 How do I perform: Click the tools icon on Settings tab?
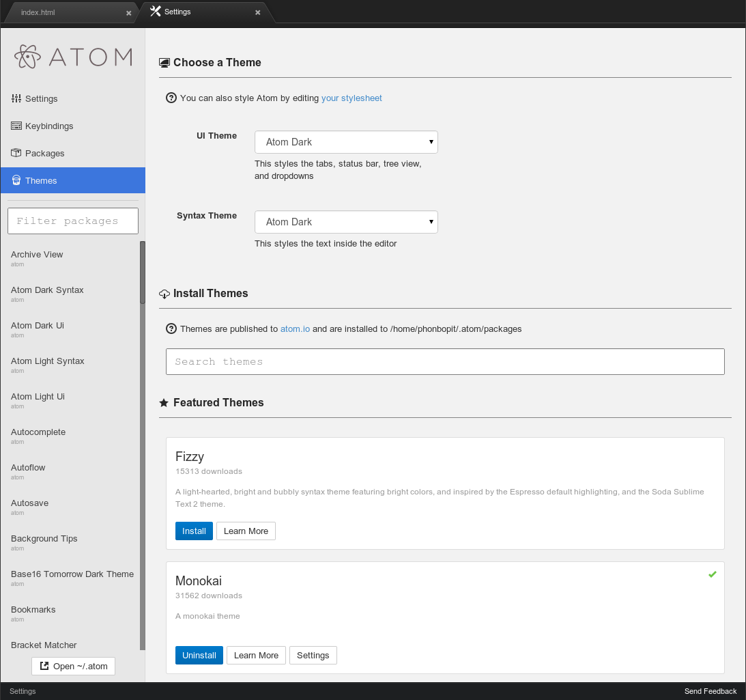(155, 12)
